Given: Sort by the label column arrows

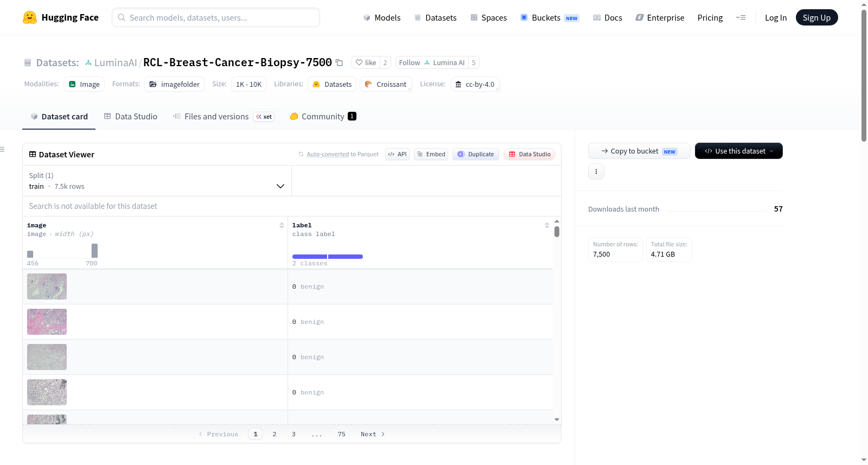Looking at the screenshot, I should point(547,225).
